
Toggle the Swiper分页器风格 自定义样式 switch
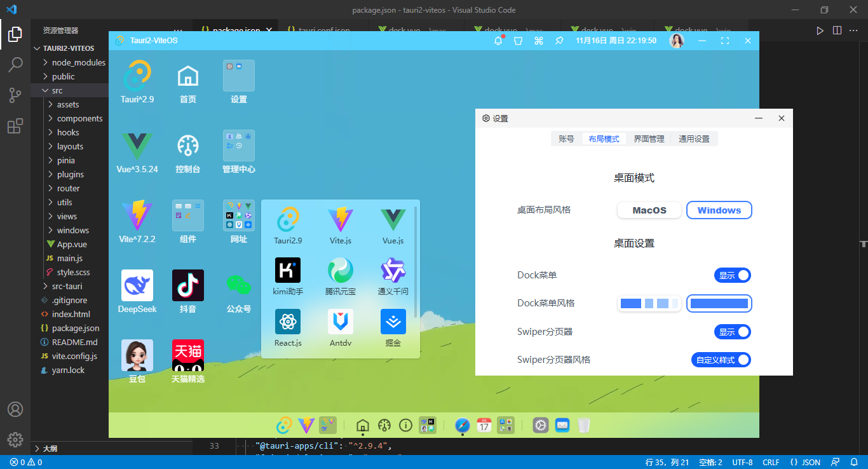point(721,359)
